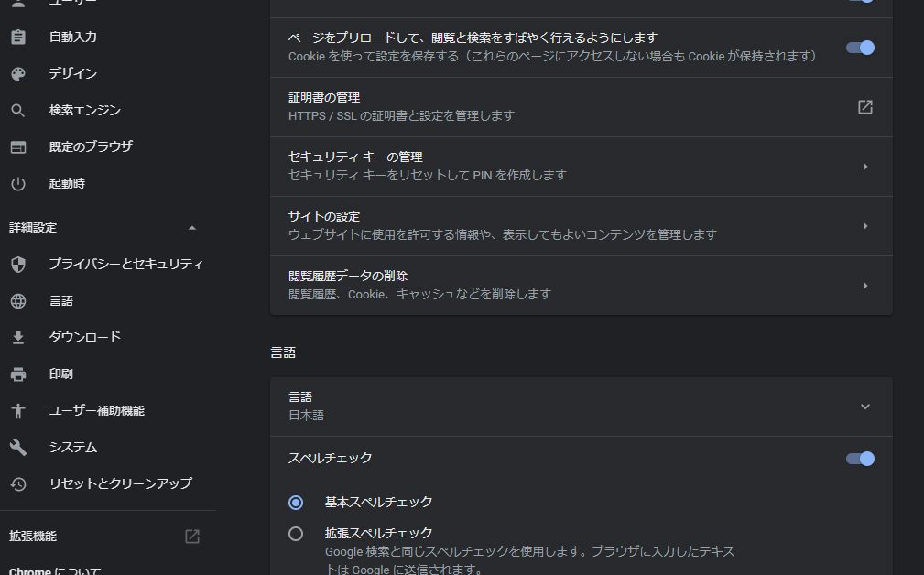Select the 拡張スペルチェック radio button

click(x=296, y=534)
